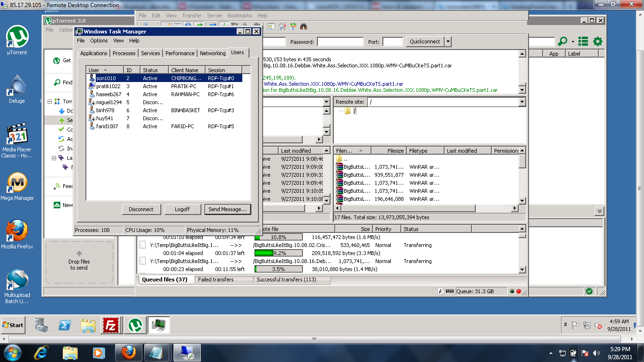The height and width of the screenshot is (362, 644).
Task: Tick checkbox for BigButtsLikeItBig.10.08.02 transfer row
Action: (x=142, y=245)
